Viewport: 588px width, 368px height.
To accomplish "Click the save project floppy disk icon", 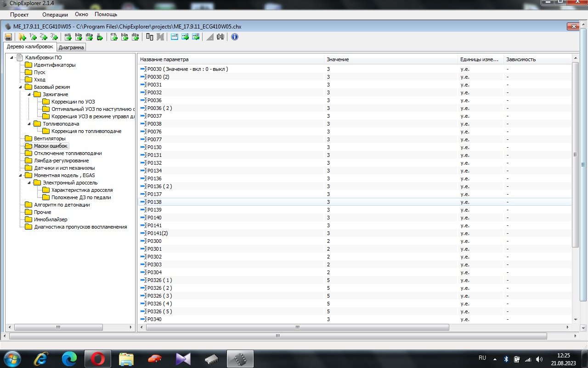I will click(8, 37).
